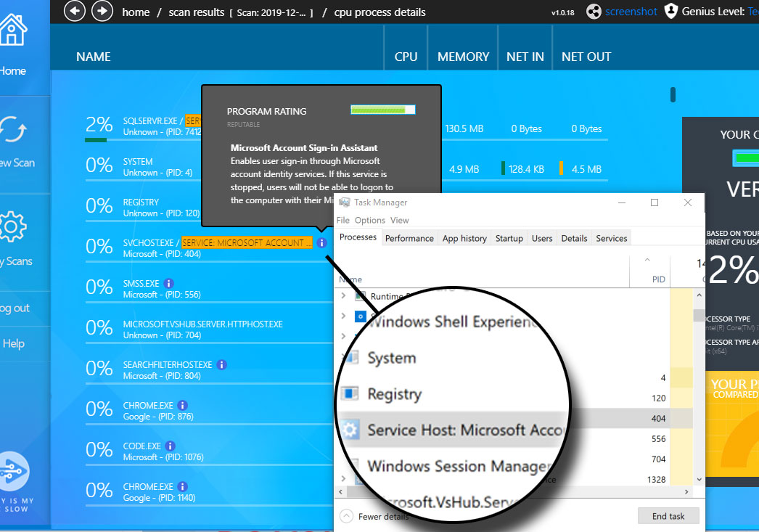Click the forward arrow navigation icon
Screen dimensions: 759x532
coord(102,11)
